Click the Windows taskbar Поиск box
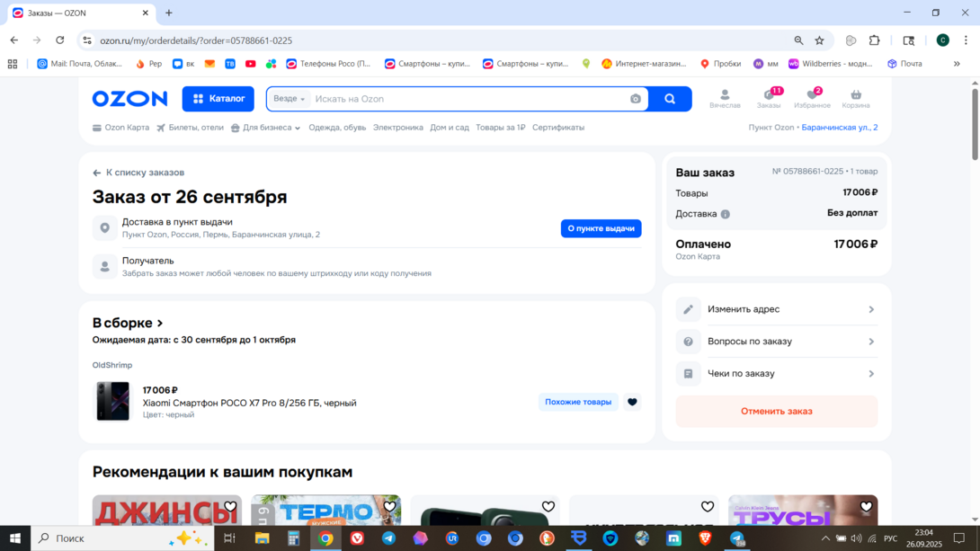This screenshot has height=551, width=980. (122, 538)
